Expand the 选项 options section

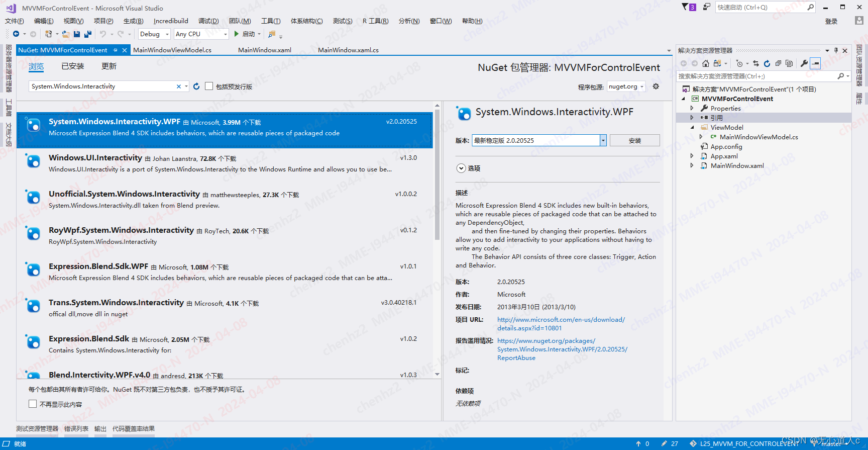(x=461, y=168)
